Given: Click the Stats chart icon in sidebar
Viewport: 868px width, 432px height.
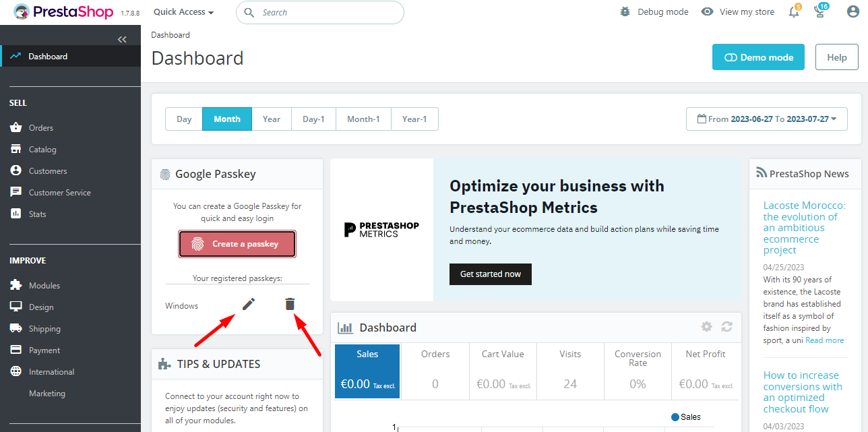Looking at the screenshot, I should (15, 214).
